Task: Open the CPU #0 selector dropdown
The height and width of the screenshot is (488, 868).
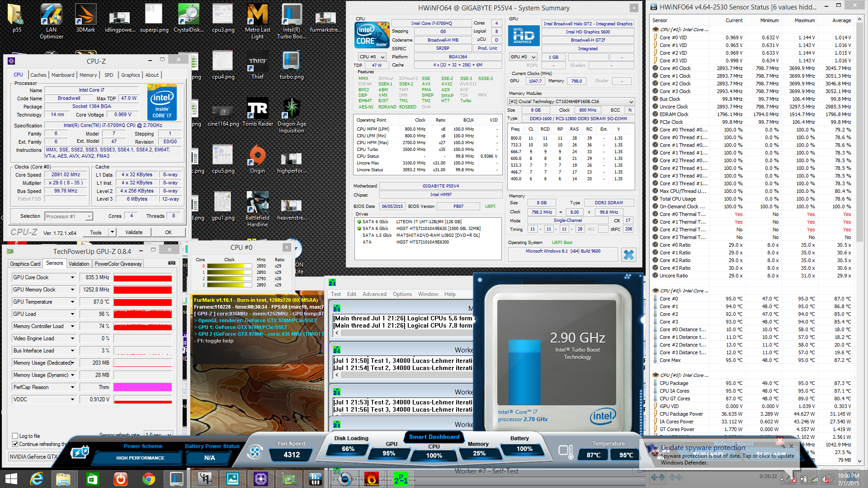Action: point(372,57)
